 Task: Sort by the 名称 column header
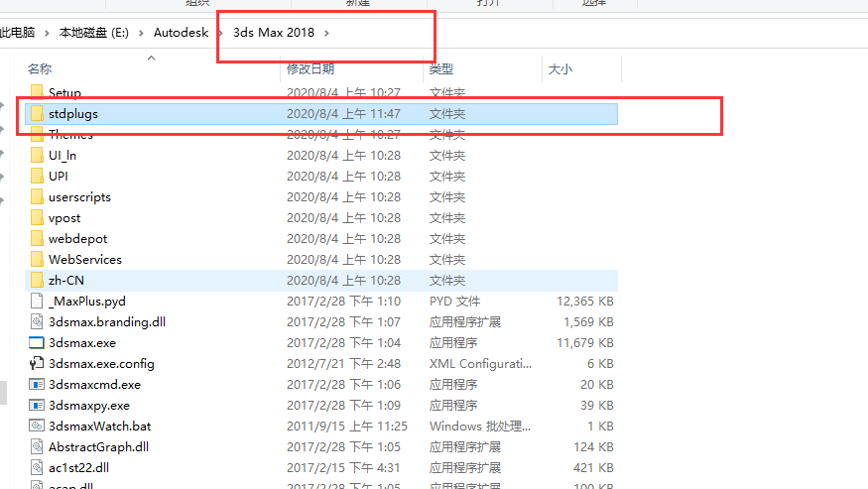(x=40, y=69)
